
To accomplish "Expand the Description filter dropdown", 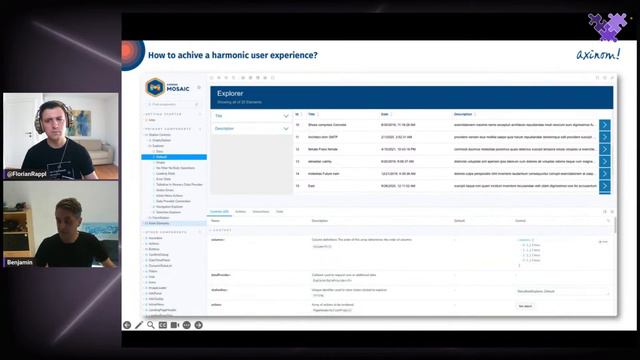I will coord(251,129).
